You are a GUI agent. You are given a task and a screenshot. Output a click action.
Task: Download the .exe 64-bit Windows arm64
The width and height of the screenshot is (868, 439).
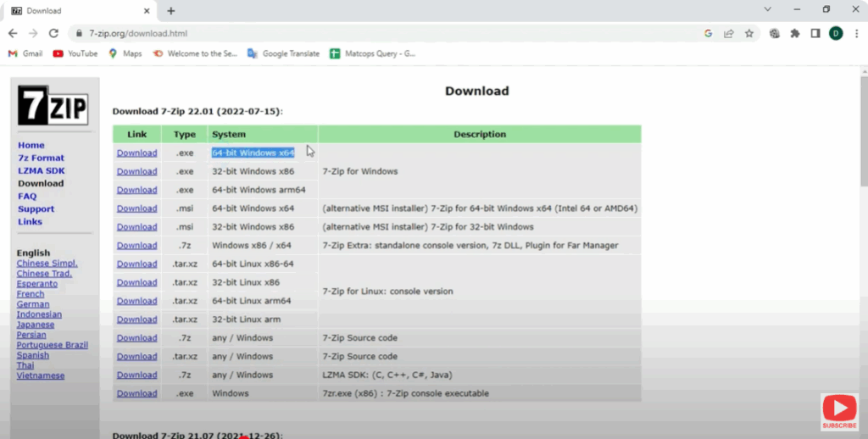point(136,190)
